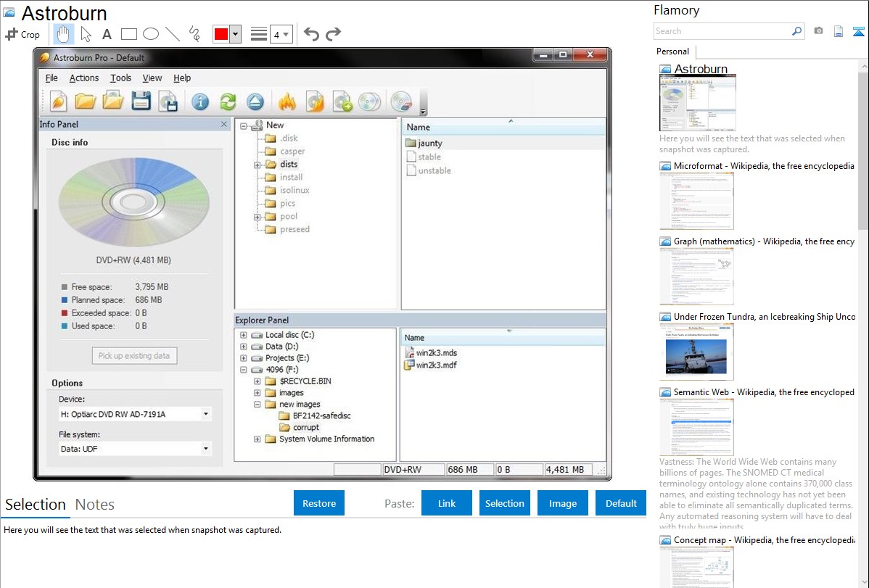Expand Local disc (C:) in Explorer Panel
The image size is (869, 588).
point(243,335)
